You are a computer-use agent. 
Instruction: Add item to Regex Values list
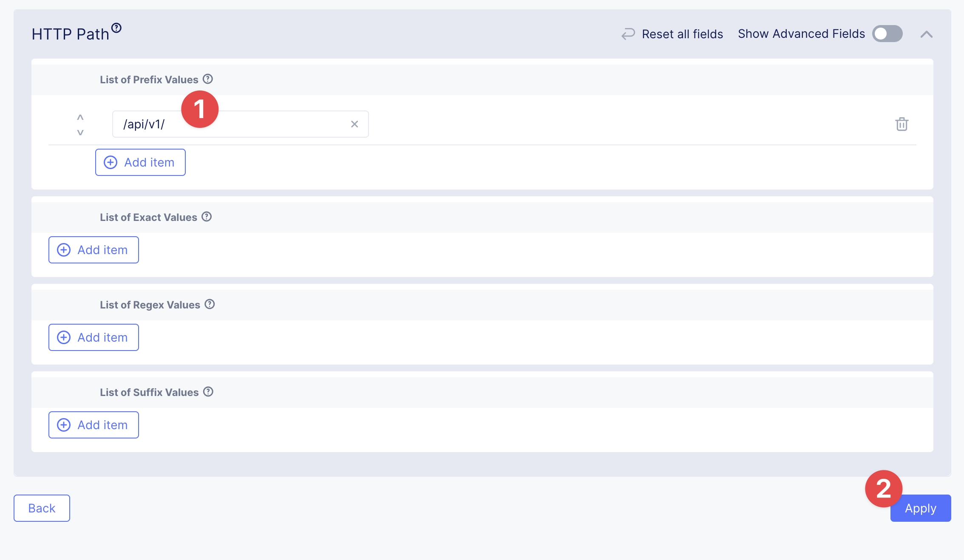click(x=94, y=337)
